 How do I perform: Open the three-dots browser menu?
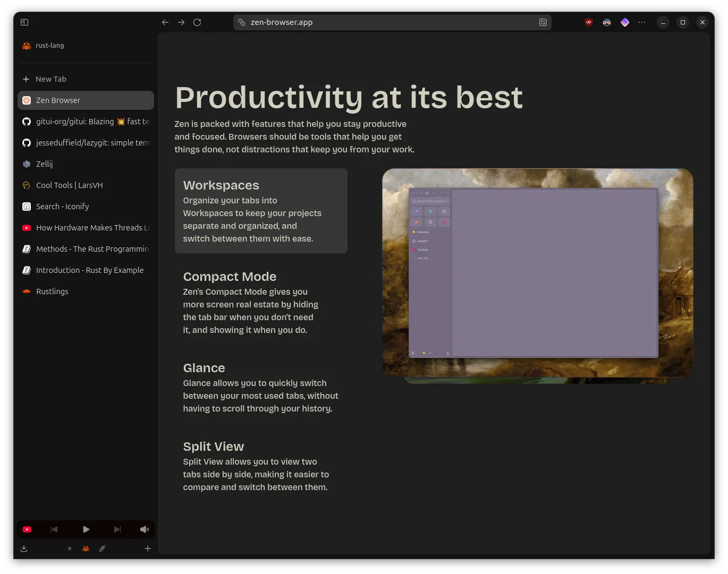click(x=642, y=22)
